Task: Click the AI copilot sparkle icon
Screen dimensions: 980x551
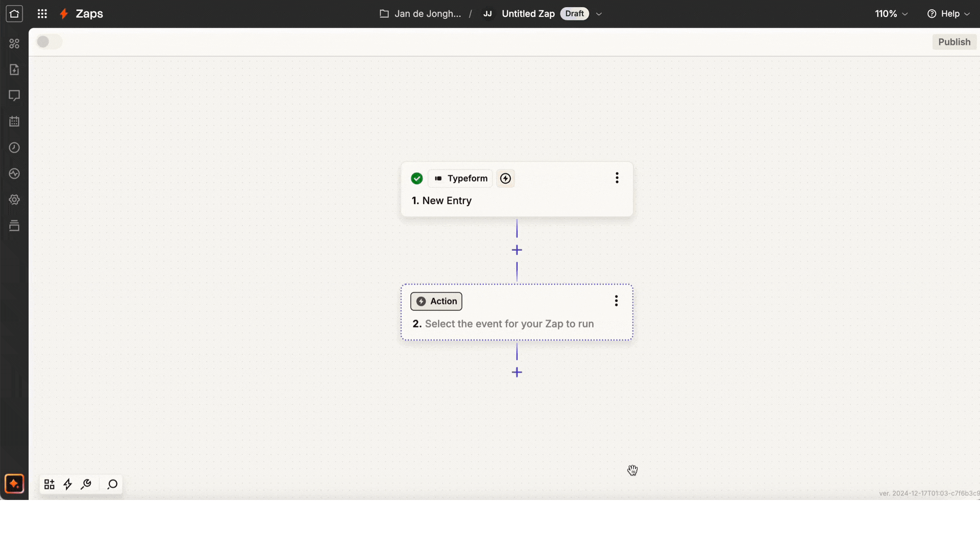Action: (14, 484)
